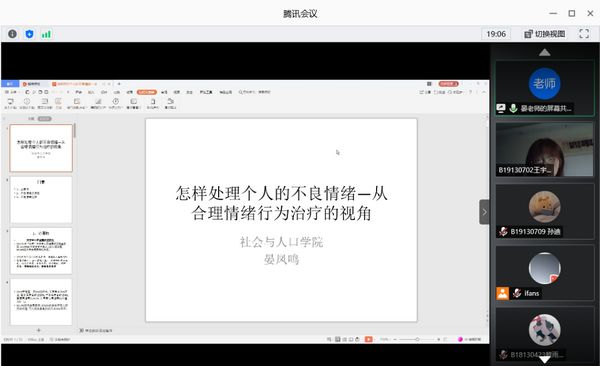
Task: Toggle muted mic on bottom participant tile
Action: point(504,355)
